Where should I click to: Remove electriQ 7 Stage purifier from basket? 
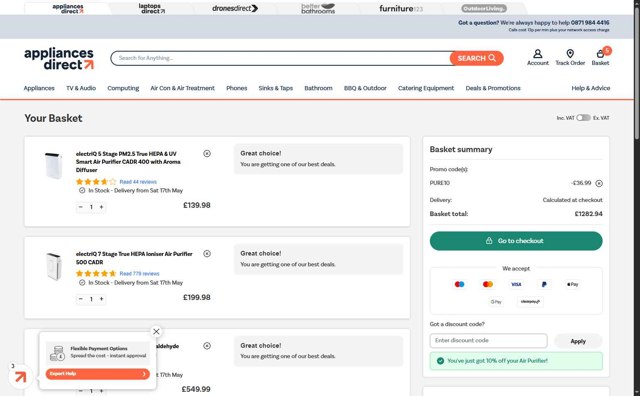coord(207,254)
